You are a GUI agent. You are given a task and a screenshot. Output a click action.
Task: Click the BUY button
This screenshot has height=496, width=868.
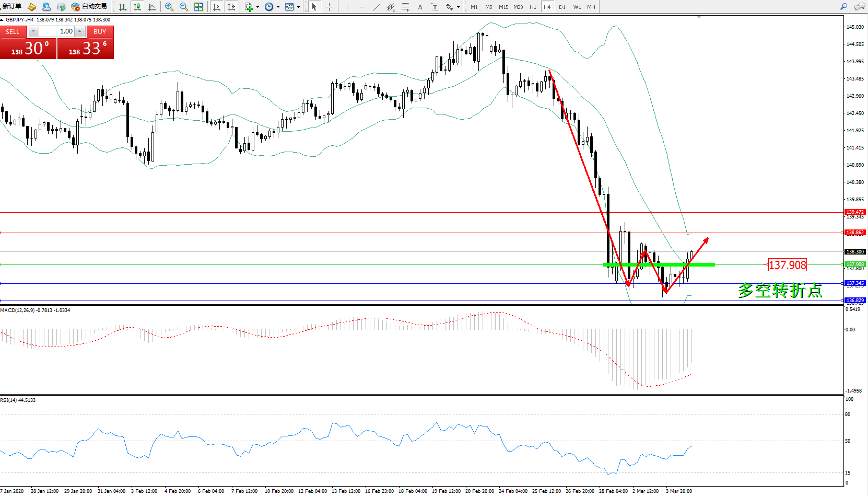pyautogui.click(x=100, y=31)
